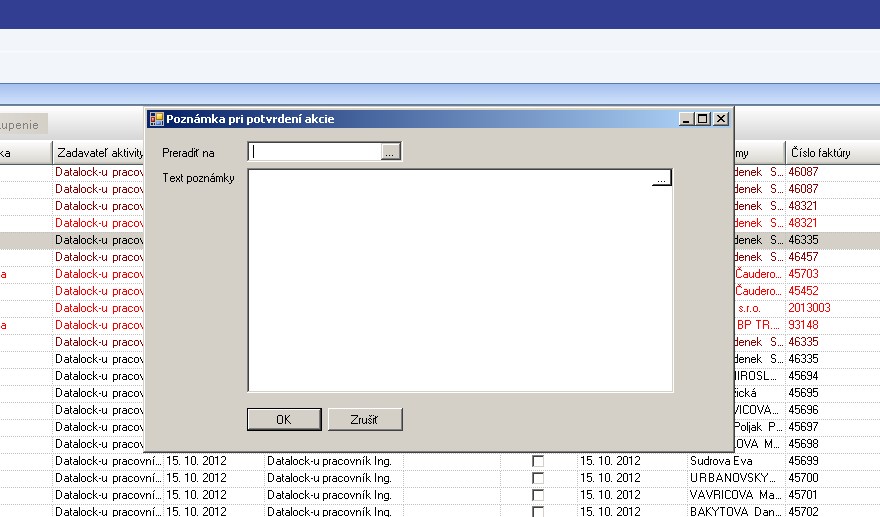Tick the checkbox in the URBANOVSKY row
Image resolution: width=880 pixels, height=517 pixels.
[538, 478]
